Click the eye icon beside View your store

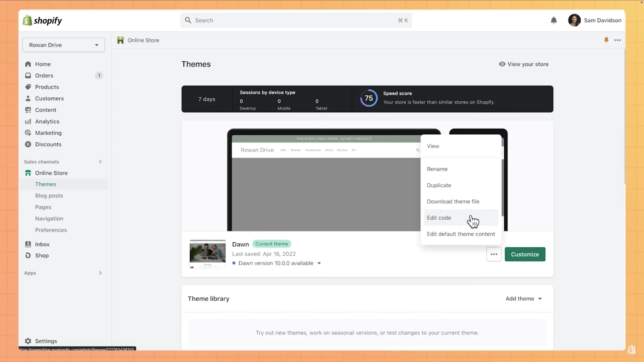coord(502,64)
